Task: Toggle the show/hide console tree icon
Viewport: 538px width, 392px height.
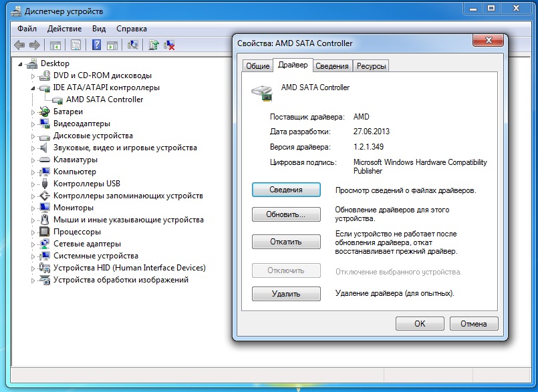Action: (55, 45)
